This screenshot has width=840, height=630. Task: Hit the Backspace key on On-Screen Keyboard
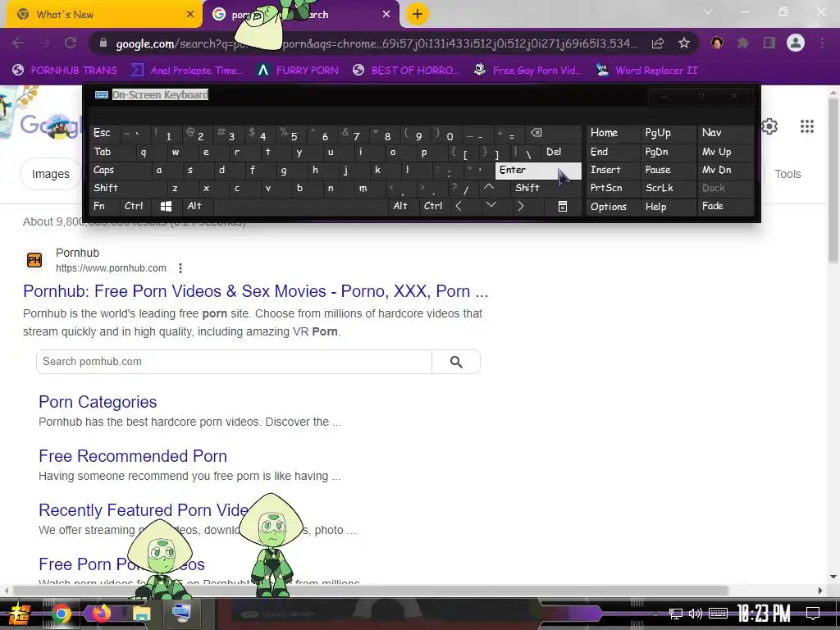(x=554, y=133)
